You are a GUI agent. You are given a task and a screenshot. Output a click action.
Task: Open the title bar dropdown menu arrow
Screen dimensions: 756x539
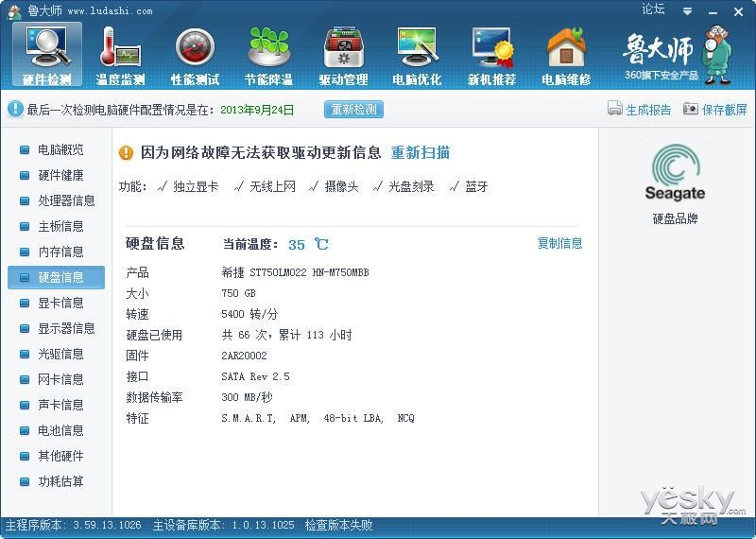[x=688, y=11]
